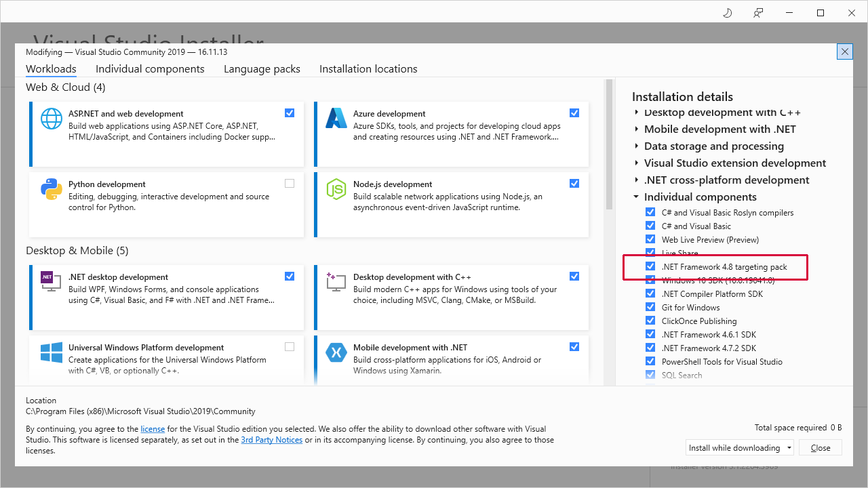Image resolution: width=868 pixels, height=488 pixels.
Task: Collapse the Individual components section
Action: click(x=637, y=197)
